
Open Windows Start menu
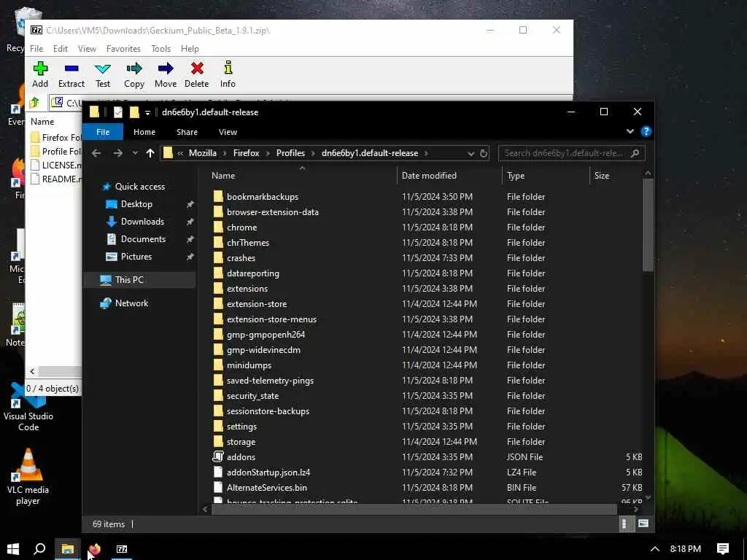point(13,548)
